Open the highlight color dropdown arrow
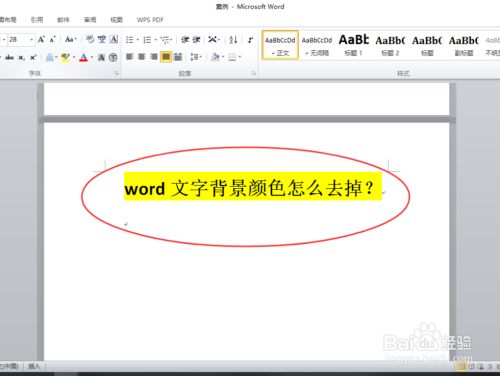 pyautogui.click(x=74, y=58)
